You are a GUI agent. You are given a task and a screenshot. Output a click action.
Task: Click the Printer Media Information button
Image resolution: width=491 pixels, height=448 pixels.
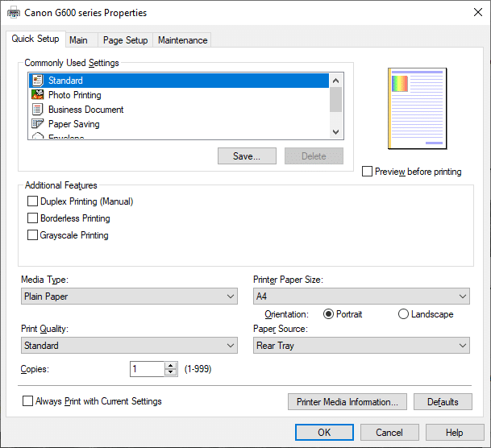[347, 402]
